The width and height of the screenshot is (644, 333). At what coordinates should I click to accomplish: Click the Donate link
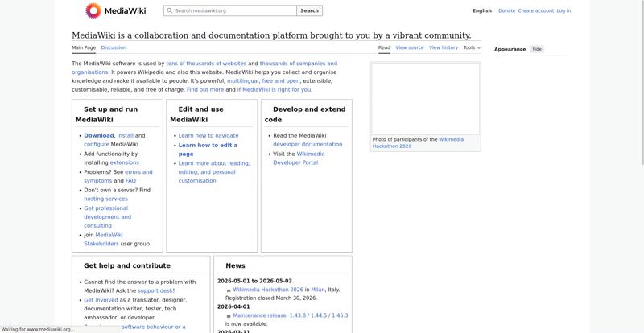coord(507,10)
